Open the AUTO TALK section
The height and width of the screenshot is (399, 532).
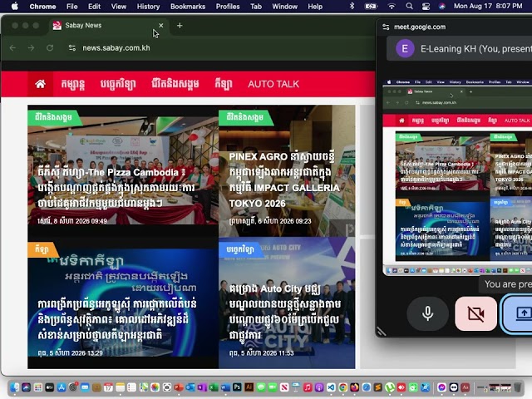point(273,84)
